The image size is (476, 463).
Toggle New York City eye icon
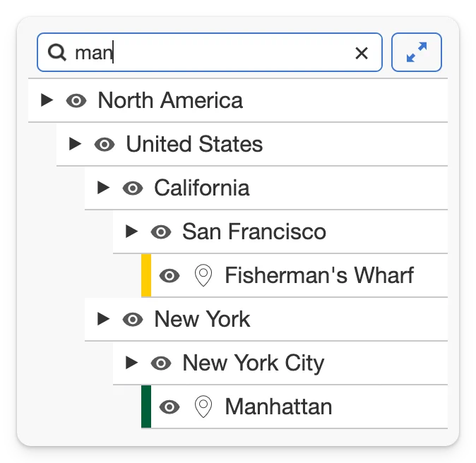(x=161, y=363)
